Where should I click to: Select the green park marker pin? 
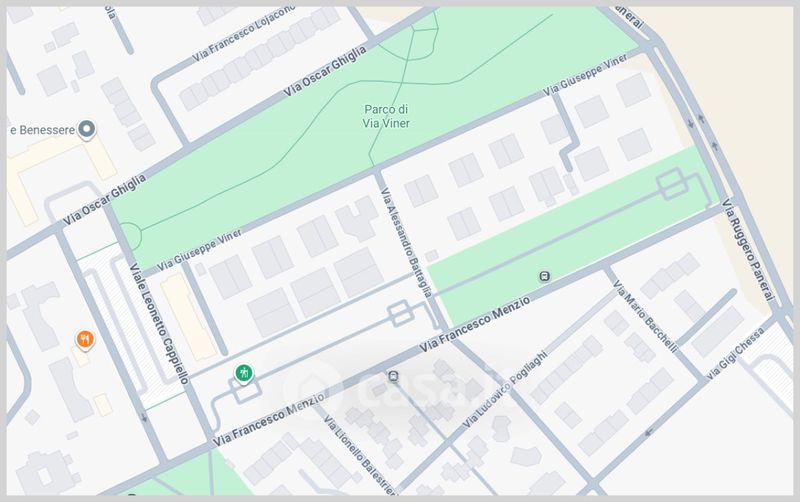242,373
